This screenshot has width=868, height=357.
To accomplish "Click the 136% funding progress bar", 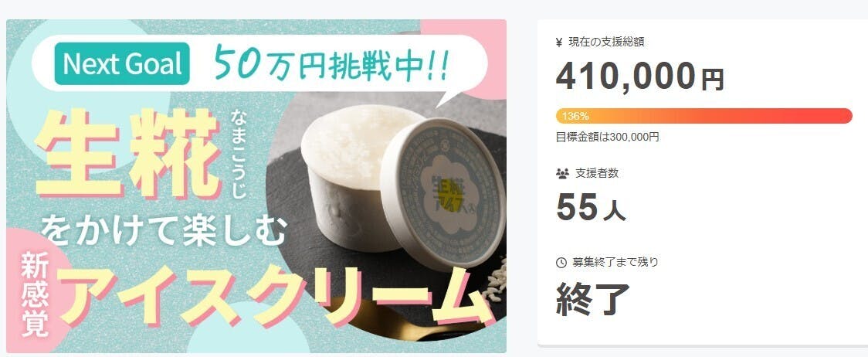I will coord(704,116).
